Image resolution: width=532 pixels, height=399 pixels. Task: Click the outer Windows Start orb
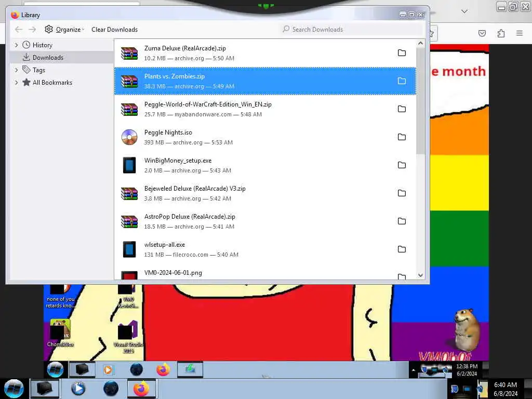[x=14, y=389]
